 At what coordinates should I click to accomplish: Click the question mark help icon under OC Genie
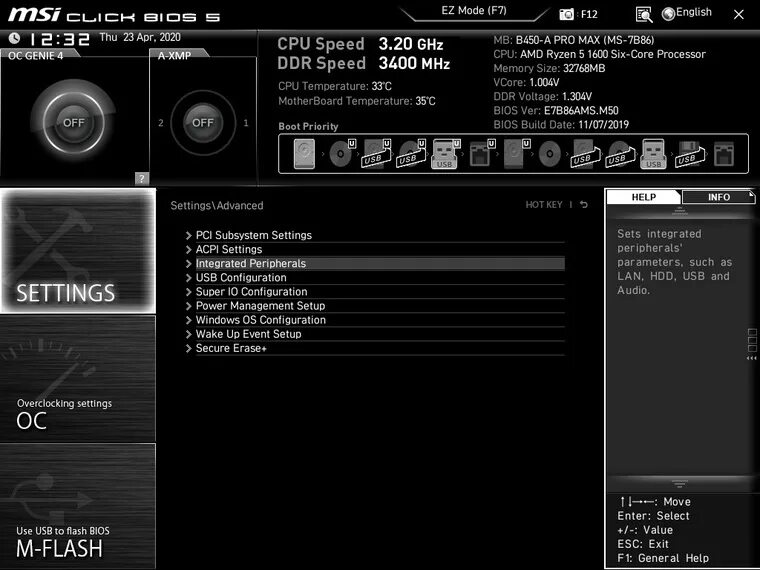pyautogui.click(x=141, y=178)
